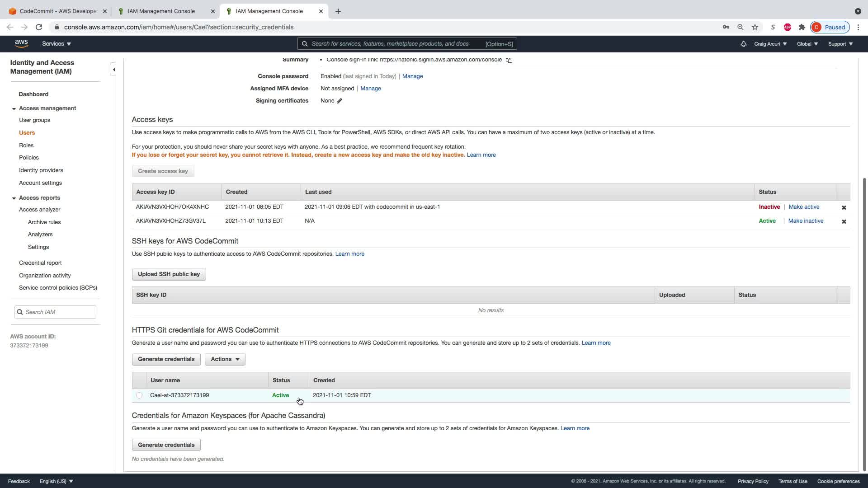The width and height of the screenshot is (868, 488).
Task: Open the browser extensions puzzle icon
Action: click(802, 27)
